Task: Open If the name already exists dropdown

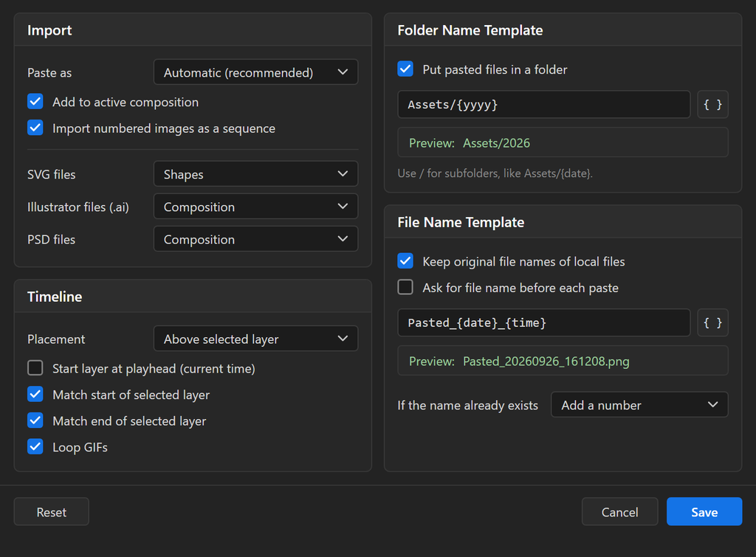Action: point(639,405)
